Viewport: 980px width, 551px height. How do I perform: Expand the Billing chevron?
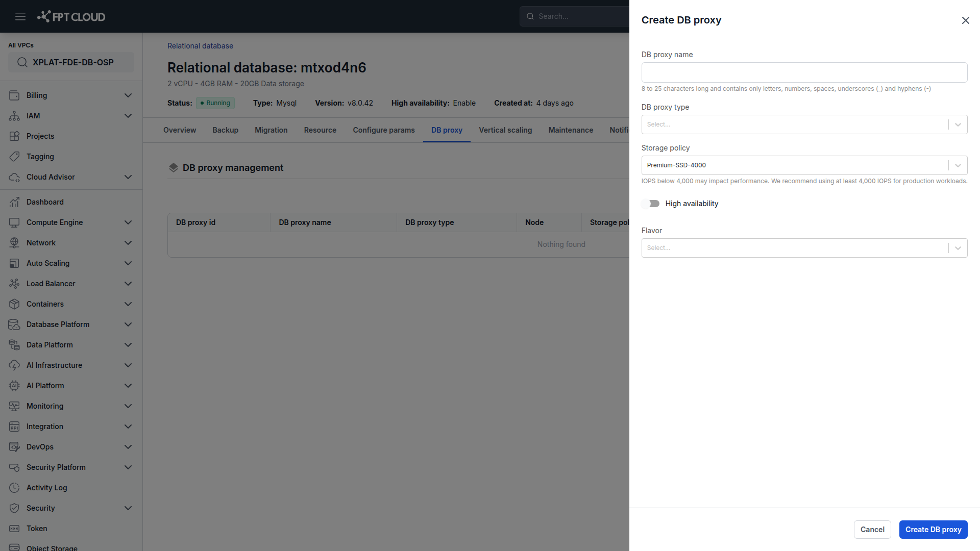tap(128, 95)
